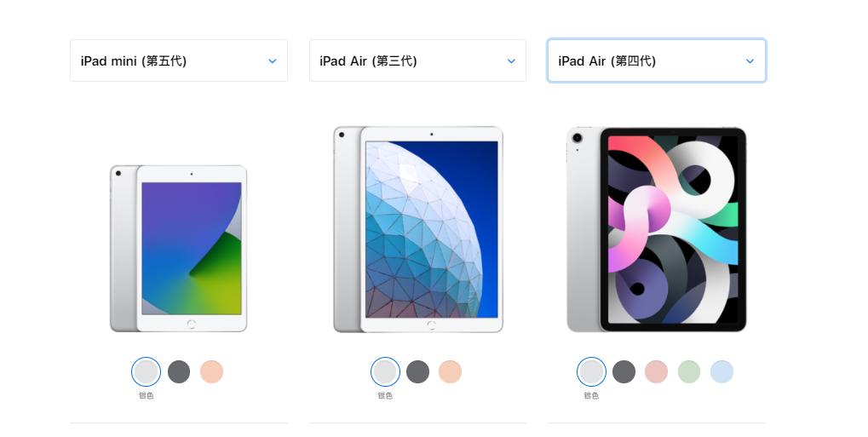Viewport: 868px width, 437px height.
Task: Choose gold swatch for iPad Air 第三代
Action: [x=450, y=371]
